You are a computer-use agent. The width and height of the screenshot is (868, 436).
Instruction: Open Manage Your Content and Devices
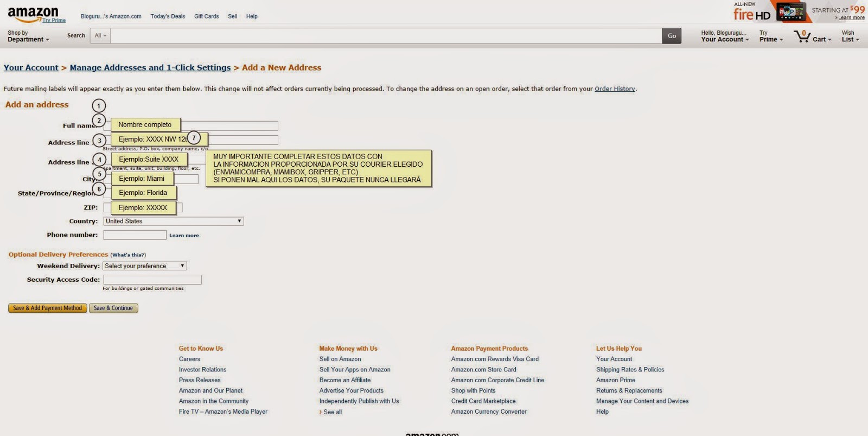tap(642, 402)
